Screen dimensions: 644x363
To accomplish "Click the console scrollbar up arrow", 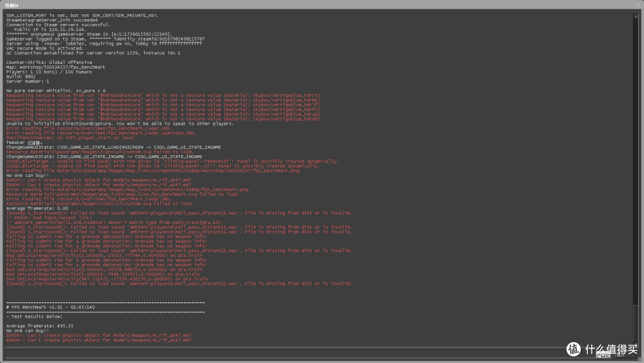I will [x=636, y=17].
